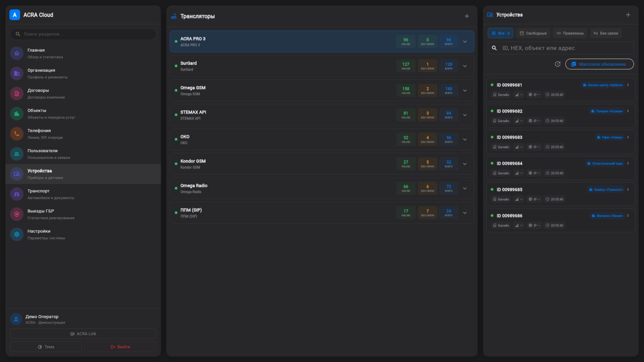Expand the Omega Radio translator row

(x=465, y=188)
